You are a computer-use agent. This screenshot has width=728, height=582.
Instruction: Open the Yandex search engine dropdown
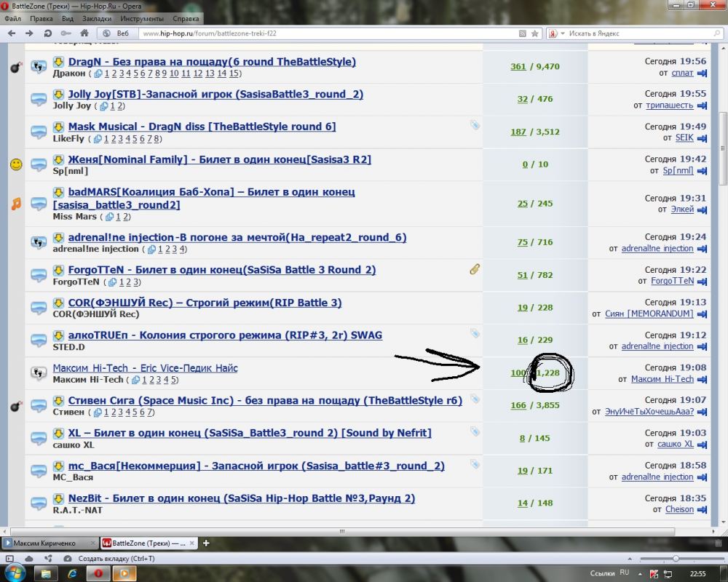tap(555, 33)
